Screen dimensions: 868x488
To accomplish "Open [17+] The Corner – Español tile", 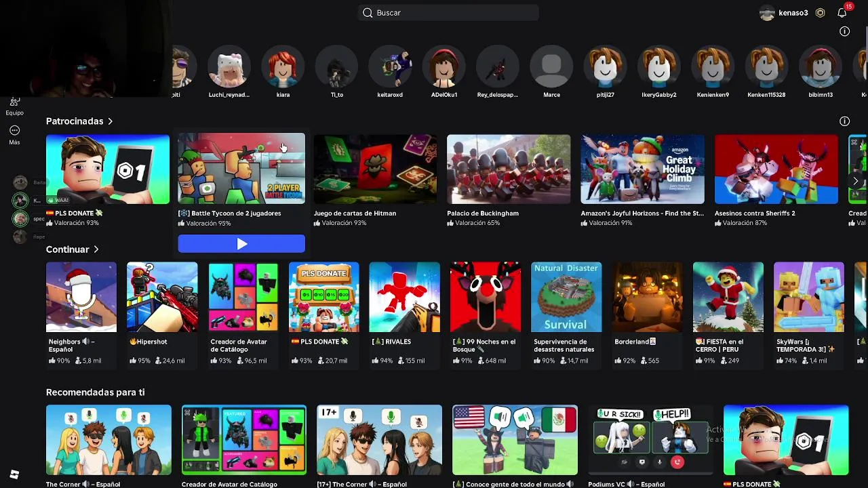I will (x=380, y=440).
